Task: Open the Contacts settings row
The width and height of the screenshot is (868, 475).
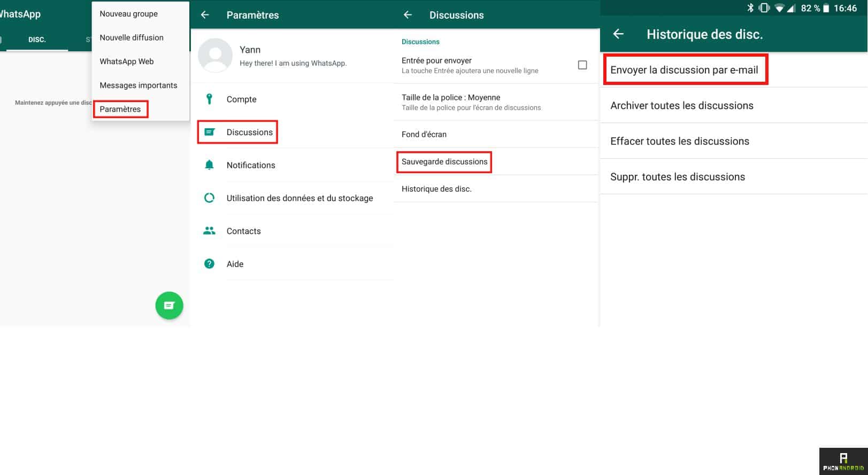Action: [x=292, y=231]
